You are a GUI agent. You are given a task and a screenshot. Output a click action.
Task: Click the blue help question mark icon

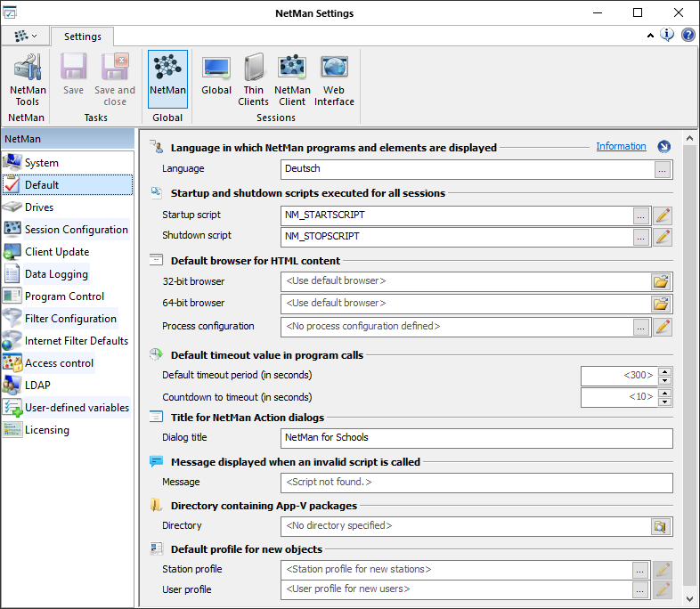click(688, 36)
